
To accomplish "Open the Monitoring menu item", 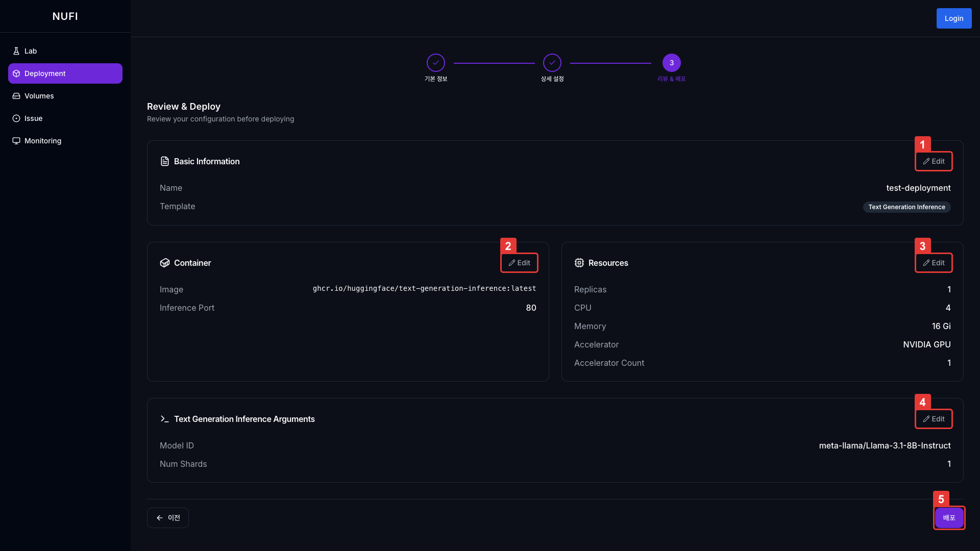I will tap(43, 141).
